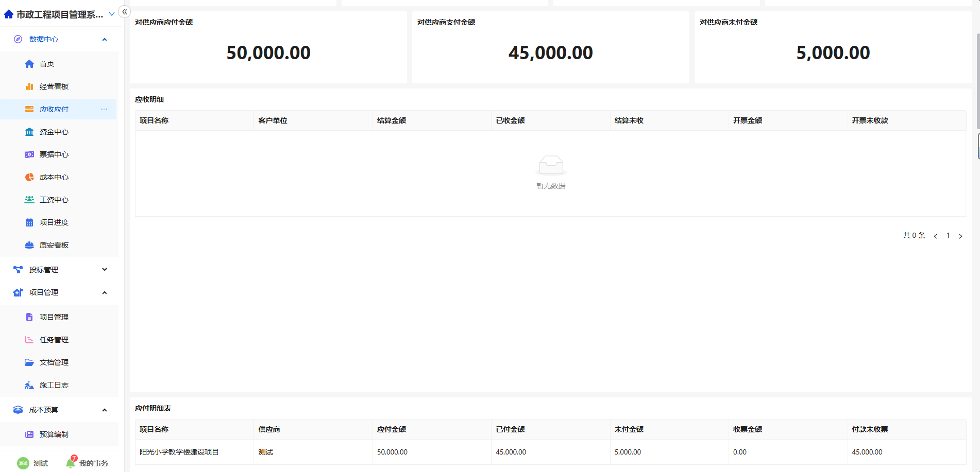Collapse the sidebar with double-arrow button
980x472 pixels.
point(124,12)
